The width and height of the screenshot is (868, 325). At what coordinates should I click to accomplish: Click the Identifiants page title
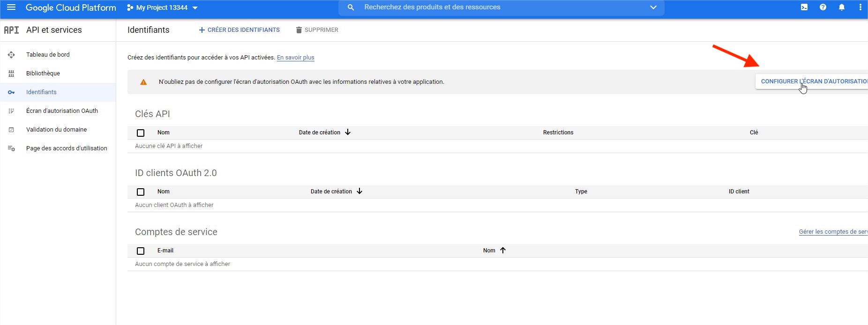[x=149, y=30]
